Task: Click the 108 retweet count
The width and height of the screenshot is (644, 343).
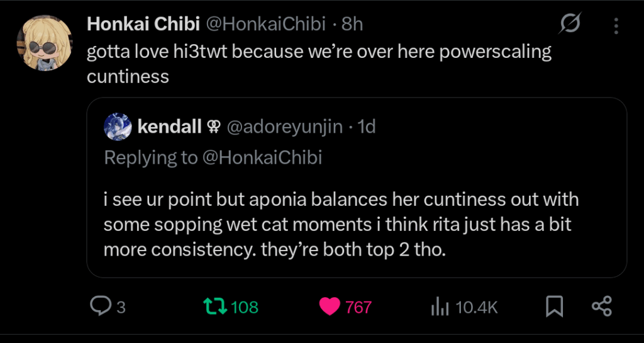Action: pos(245,307)
